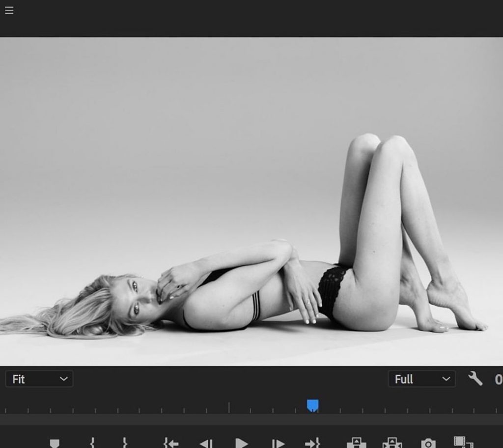This screenshot has height=448, width=503.
Task: Click the Mark Out icon
Action: pos(126,442)
